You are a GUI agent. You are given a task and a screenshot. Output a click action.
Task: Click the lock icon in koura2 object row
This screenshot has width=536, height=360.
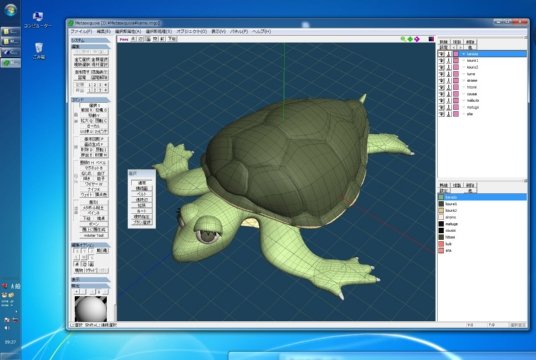449,67
